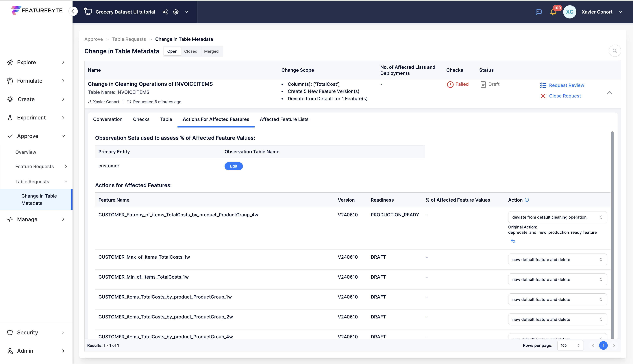Open action dropdown for CUSTOMER_Max_of_items_TotalCosts_1w
Screen dimensions: 633x364
coord(557,260)
